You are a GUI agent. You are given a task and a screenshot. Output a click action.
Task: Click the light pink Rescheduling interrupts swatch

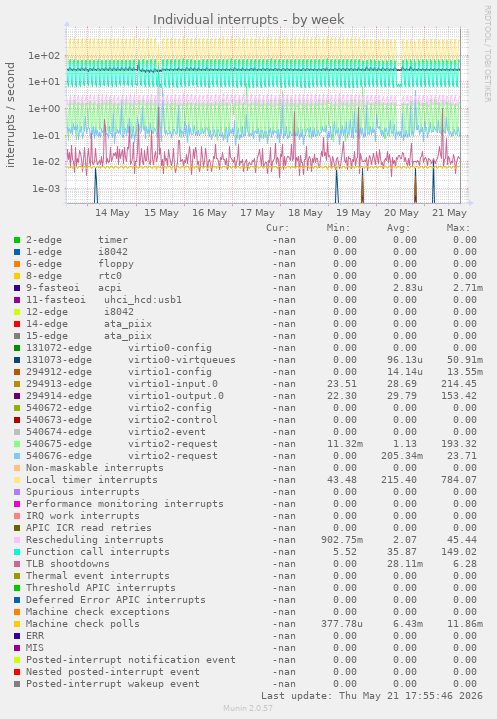(17, 540)
